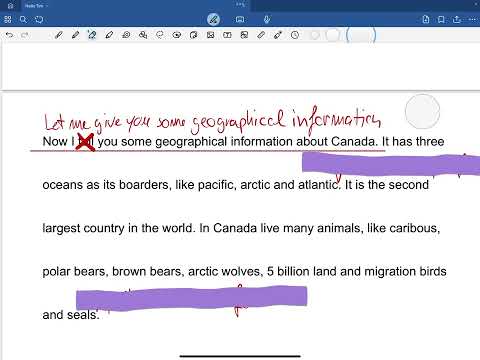Open the document search magnifier

(23, 20)
